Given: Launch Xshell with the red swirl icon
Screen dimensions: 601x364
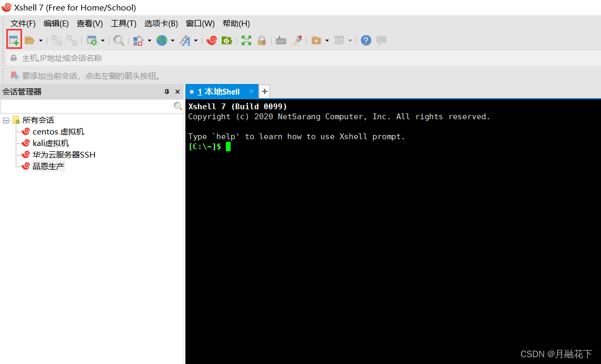Looking at the screenshot, I should coord(212,40).
